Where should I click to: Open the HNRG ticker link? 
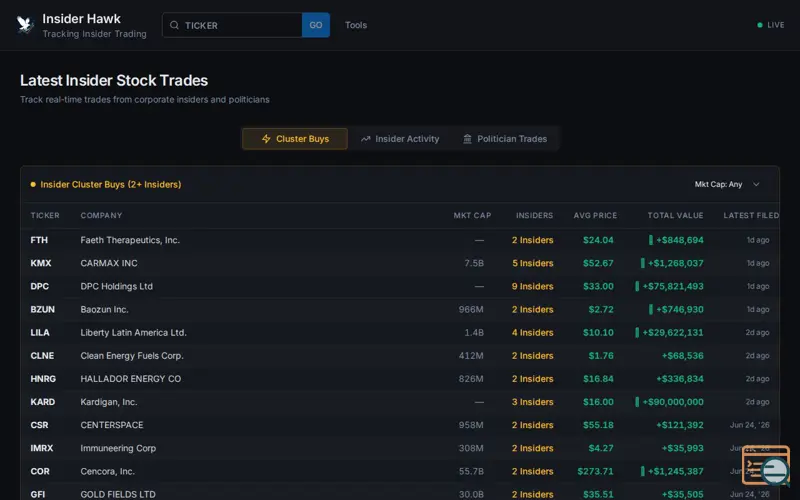pyautogui.click(x=43, y=379)
